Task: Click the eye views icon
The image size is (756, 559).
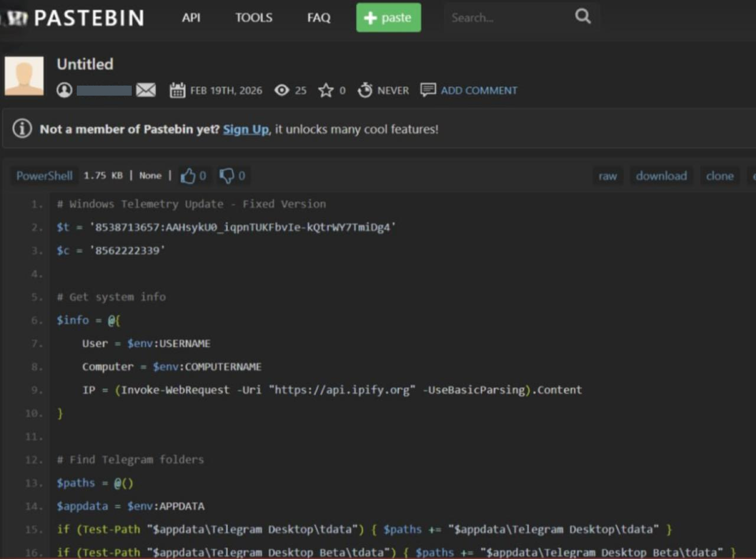Action: click(x=282, y=90)
